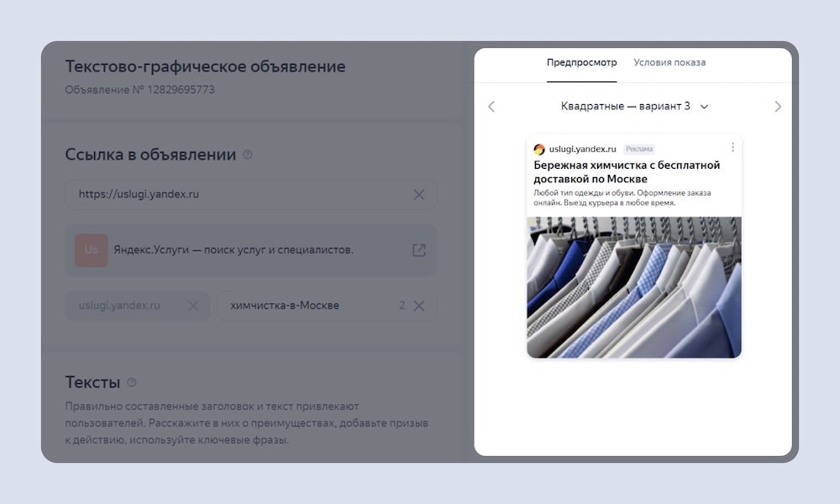Remove the химчистка-в-Москве display path
The width and height of the screenshot is (840, 504).
click(x=419, y=306)
